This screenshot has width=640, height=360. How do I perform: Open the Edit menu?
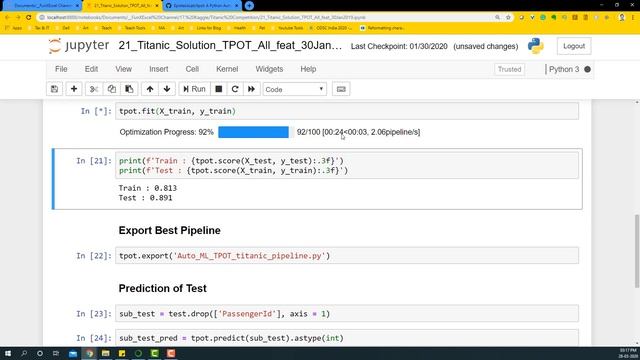91,69
